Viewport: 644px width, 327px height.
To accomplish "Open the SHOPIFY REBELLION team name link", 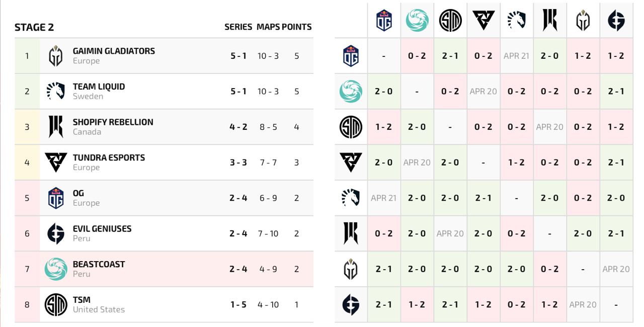I will click(113, 122).
